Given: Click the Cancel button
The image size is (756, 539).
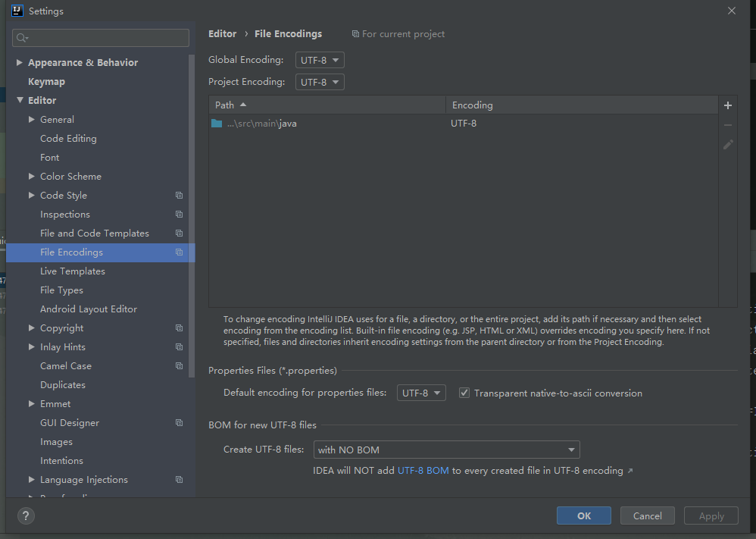Looking at the screenshot, I should [647, 515].
